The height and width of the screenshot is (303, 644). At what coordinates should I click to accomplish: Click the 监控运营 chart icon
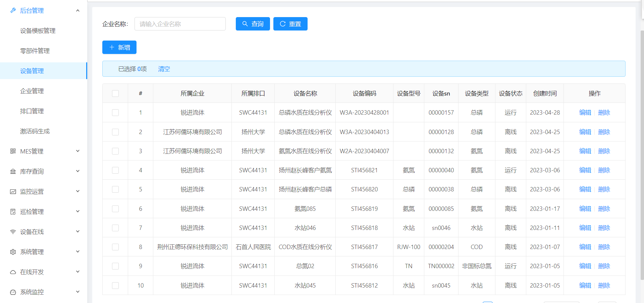pos(13,191)
